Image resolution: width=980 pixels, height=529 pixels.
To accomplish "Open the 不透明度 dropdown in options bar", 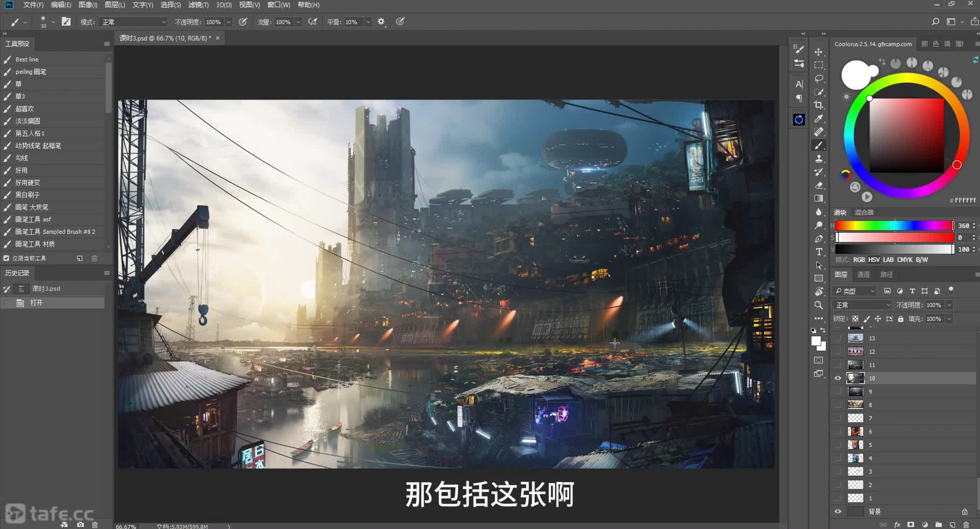I will coord(228,22).
